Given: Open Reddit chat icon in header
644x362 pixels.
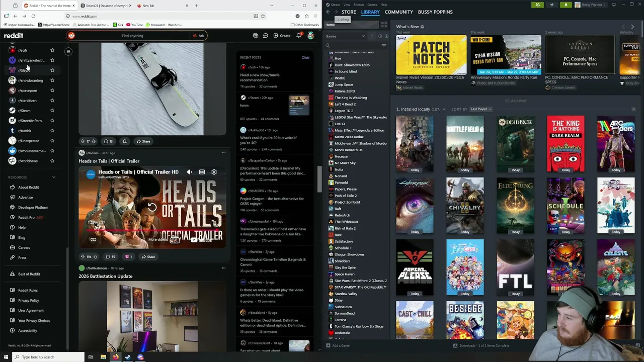Looking at the screenshot, I should 266,36.
